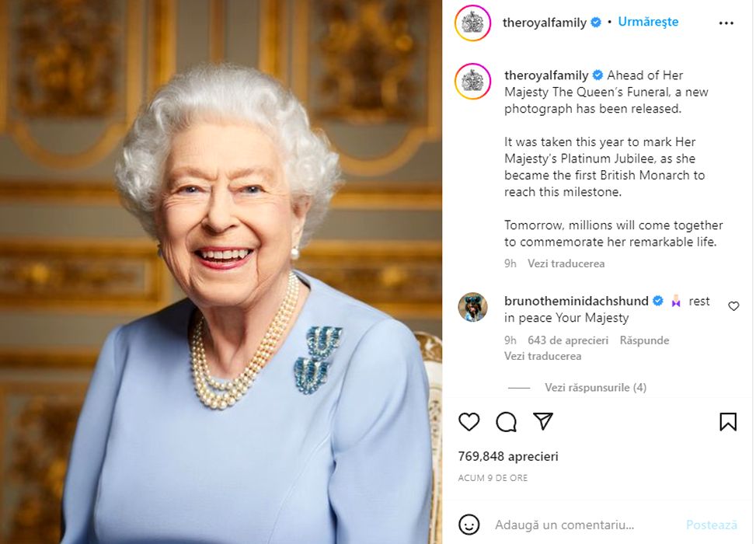Image resolution: width=756 pixels, height=544 pixels.
Task: Open the three-dot more options menu
Action: (726, 23)
